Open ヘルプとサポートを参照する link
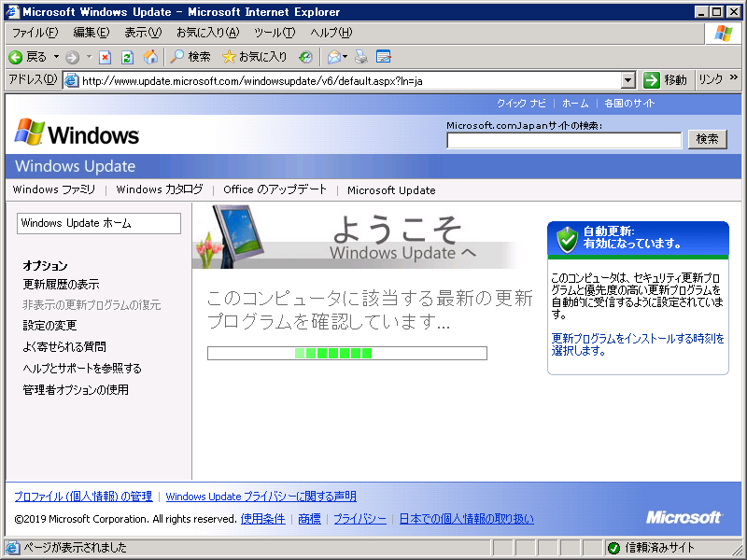The width and height of the screenshot is (747, 560). click(x=82, y=368)
